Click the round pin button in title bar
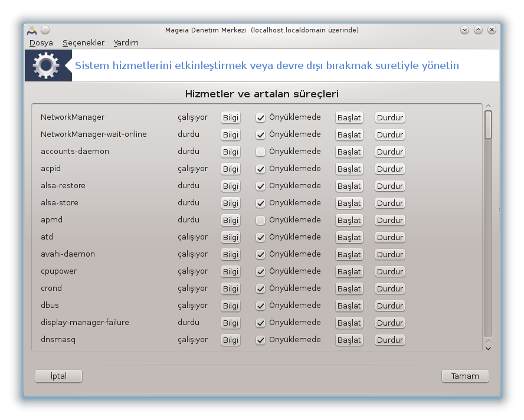This screenshot has width=524, height=420. tap(45, 30)
